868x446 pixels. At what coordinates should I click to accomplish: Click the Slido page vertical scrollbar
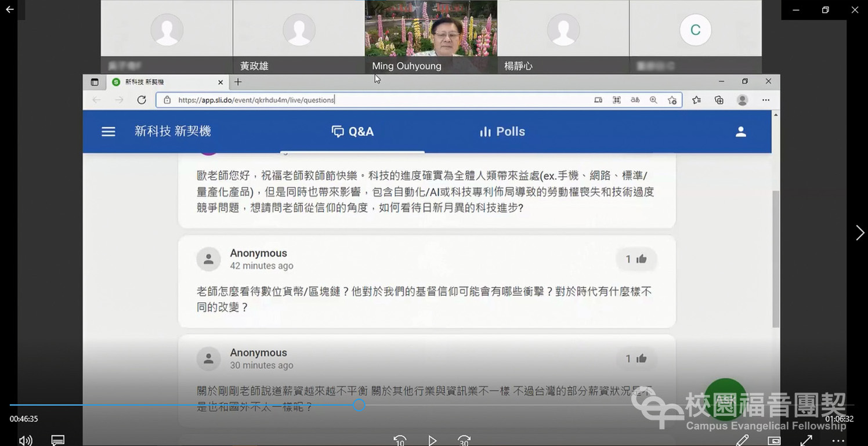click(x=776, y=259)
